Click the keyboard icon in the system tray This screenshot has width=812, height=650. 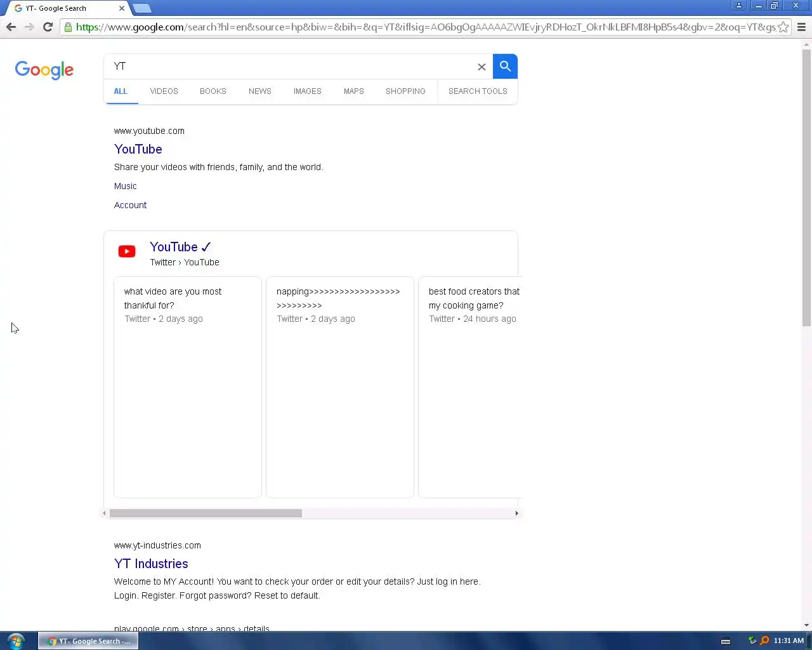726,641
